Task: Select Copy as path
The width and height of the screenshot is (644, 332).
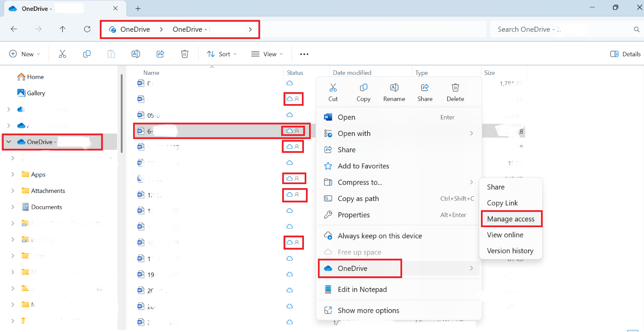Action: (x=399, y=199)
